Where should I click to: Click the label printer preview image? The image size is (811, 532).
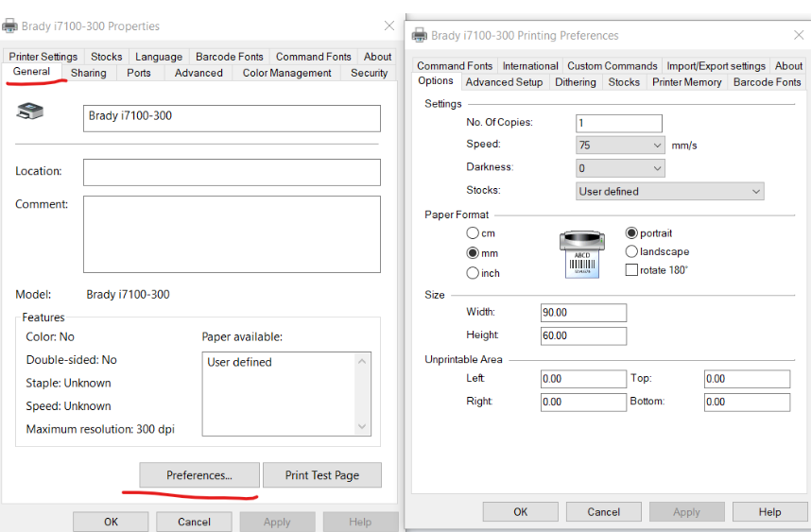point(582,254)
